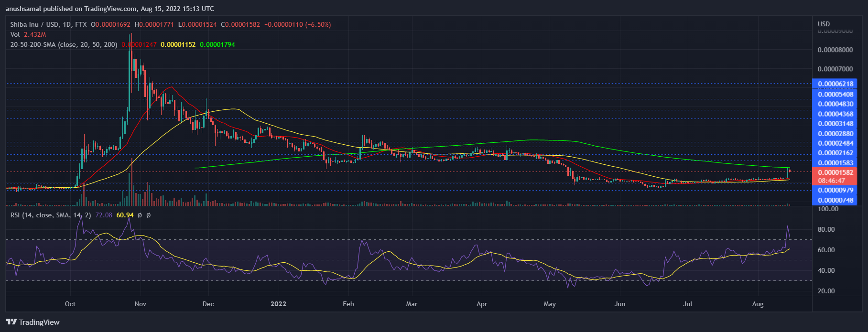The height and width of the screenshot is (332, 868).
Task: Select the 0.00002484 price level label
Action: (835, 143)
